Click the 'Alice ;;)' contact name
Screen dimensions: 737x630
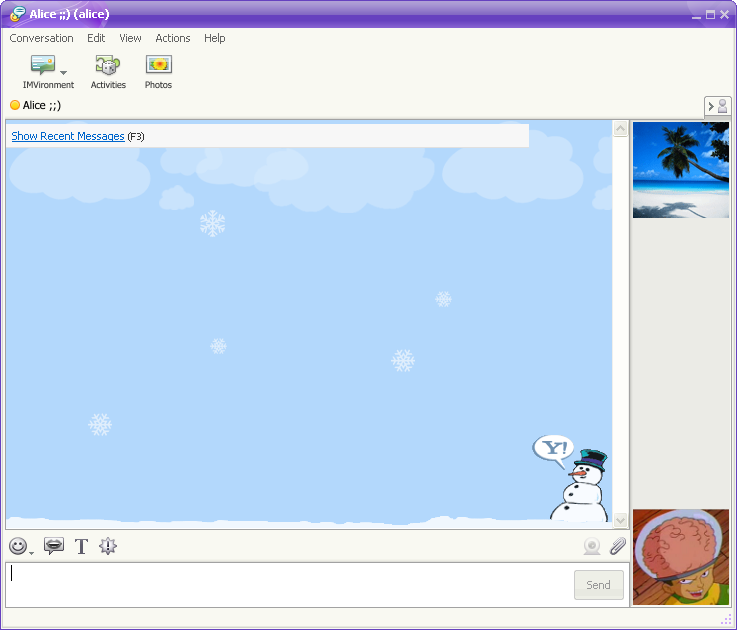point(42,105)
